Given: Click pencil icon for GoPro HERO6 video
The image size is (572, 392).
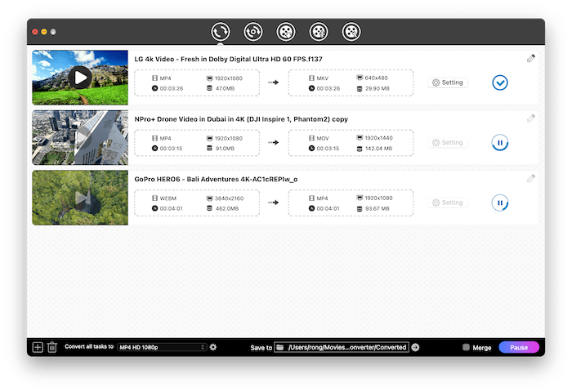Looking at the screenshot, I should [x=531, y=178].
